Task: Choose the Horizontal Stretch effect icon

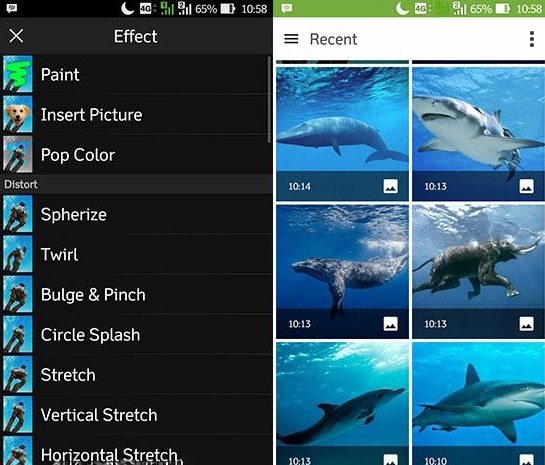Action: [18, 451]
